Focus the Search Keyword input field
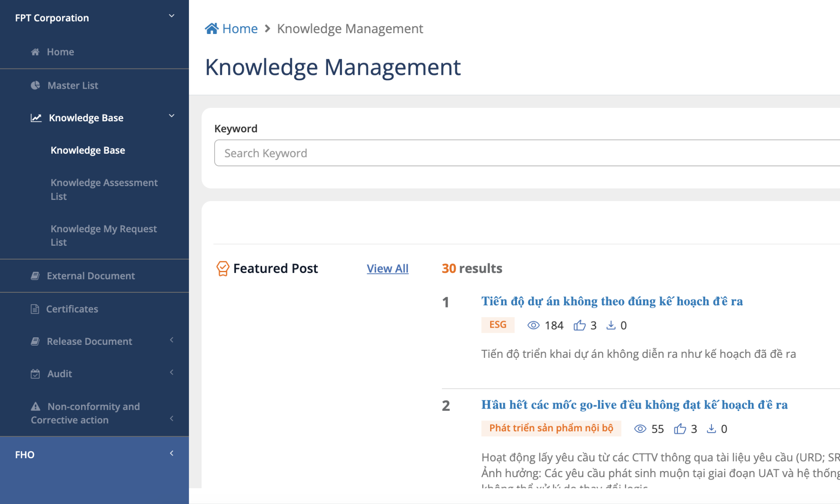The width and height of the screenshot is (840, 504). point(527,153)
